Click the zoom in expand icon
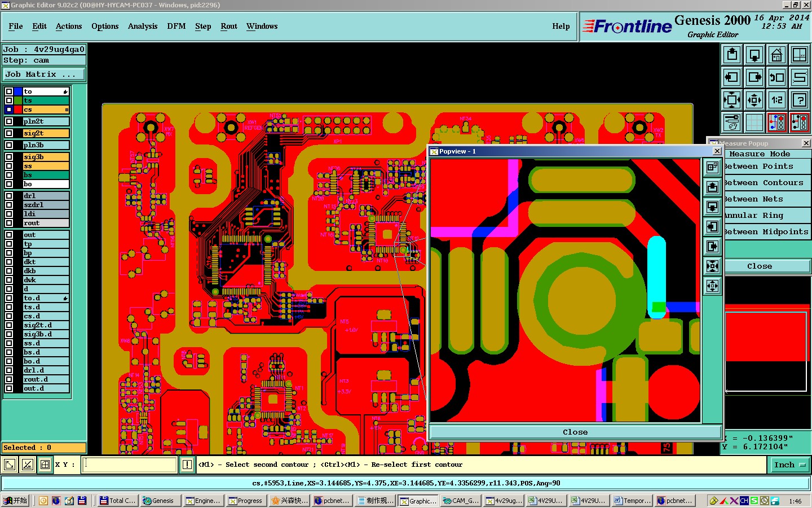The image size is (812, 508). pos(732,100)
